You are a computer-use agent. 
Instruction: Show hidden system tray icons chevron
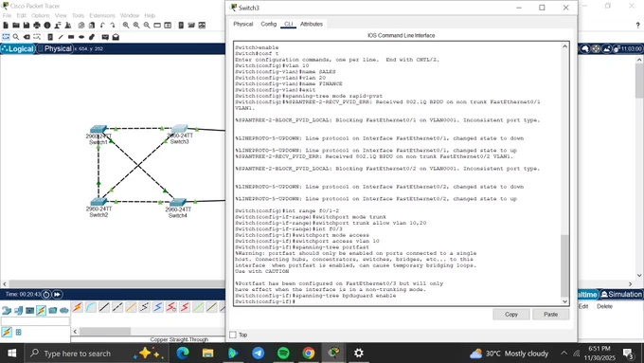click(563, 354)
